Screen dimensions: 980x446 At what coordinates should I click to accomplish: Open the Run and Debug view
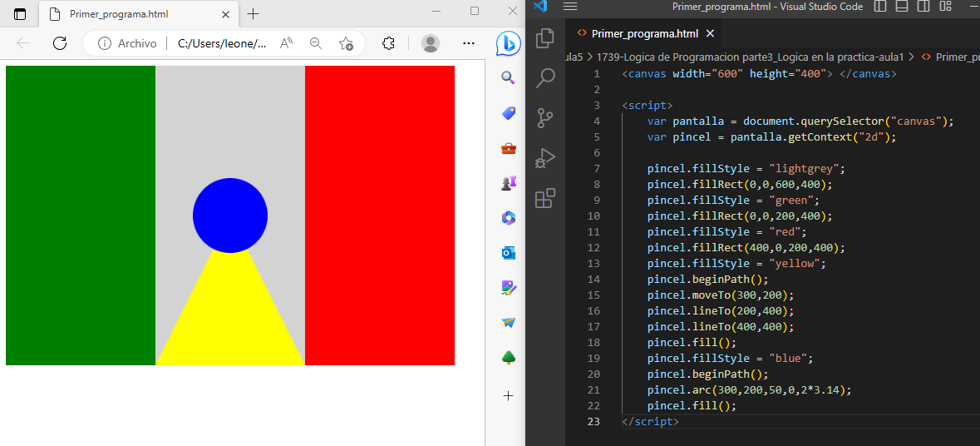(545, 157)
